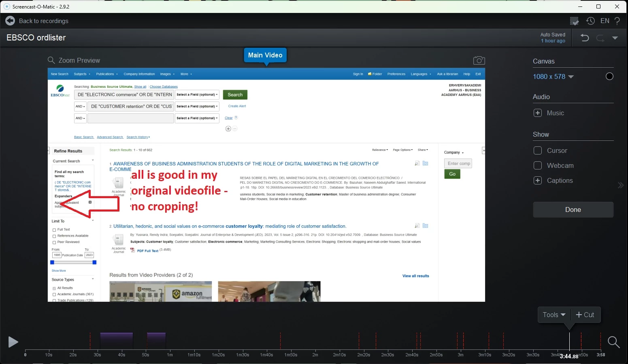
Task: Click View all results link in preview
Action: (x=415, y=276)
